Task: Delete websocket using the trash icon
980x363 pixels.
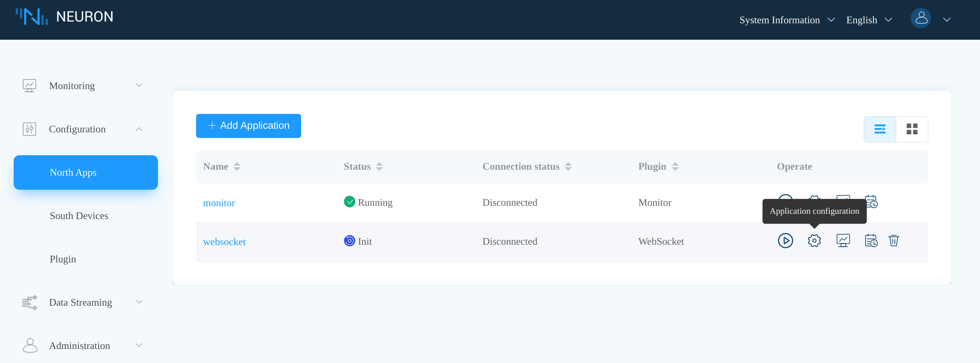Action: tap(894, 241)
